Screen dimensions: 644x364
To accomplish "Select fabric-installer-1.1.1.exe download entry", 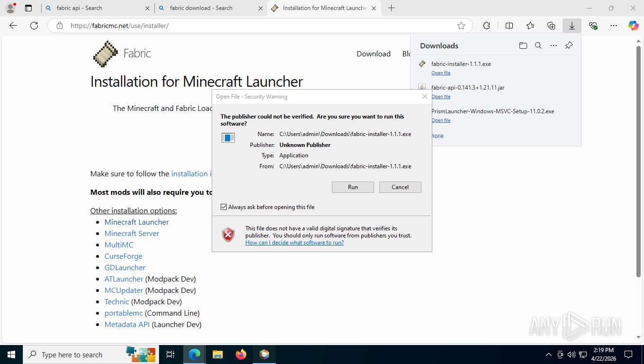I will [x=495, y=68].
